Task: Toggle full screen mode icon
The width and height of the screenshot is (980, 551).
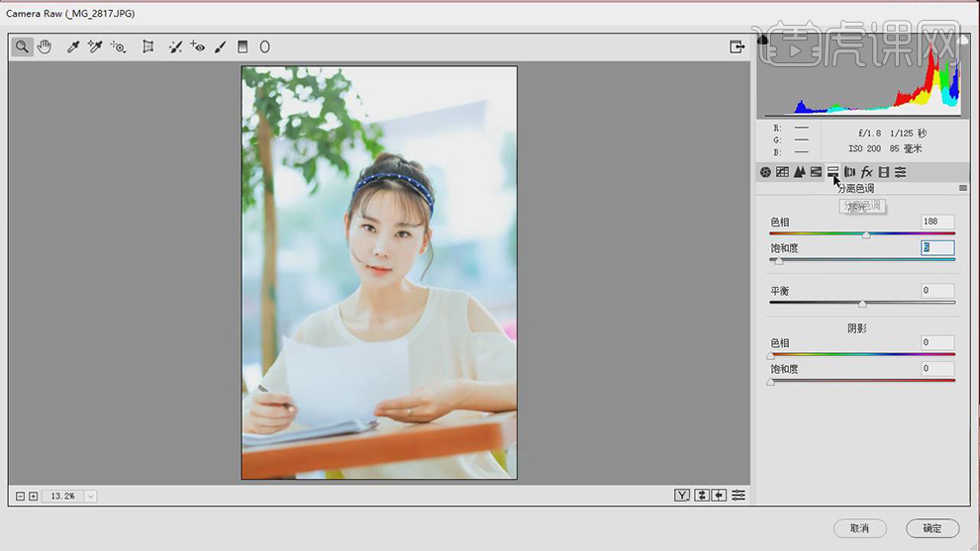Action: (x=736, y=46)
